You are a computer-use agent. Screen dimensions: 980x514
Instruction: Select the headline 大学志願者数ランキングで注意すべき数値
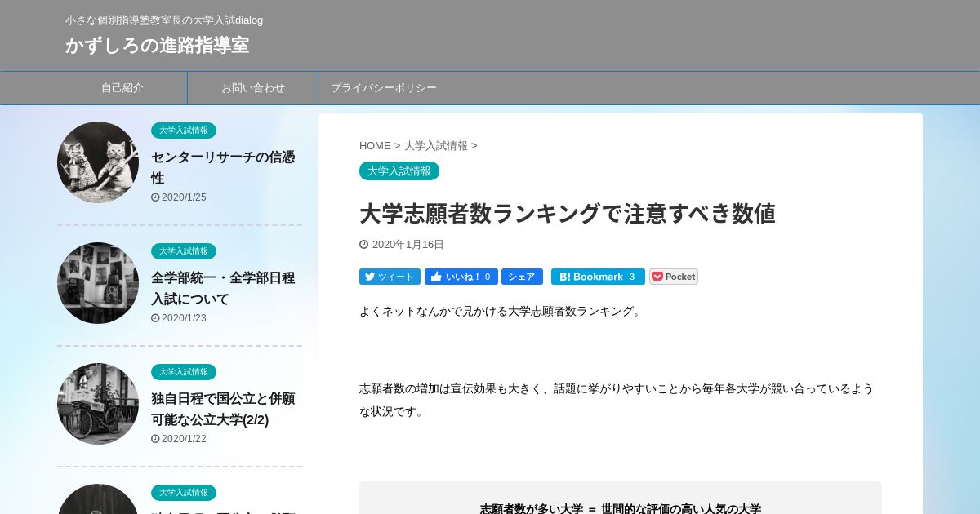[568, 214]
